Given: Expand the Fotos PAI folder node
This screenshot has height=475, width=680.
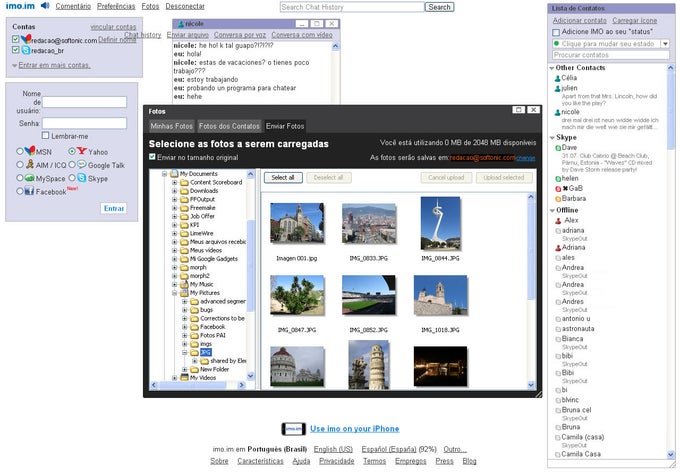Looking at the screenshot, I should pyautogui.click(x=184, y=335).
